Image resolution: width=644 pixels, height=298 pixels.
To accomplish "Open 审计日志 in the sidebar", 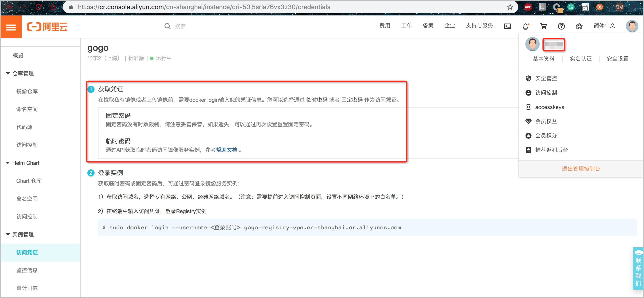I will point(27,288).
